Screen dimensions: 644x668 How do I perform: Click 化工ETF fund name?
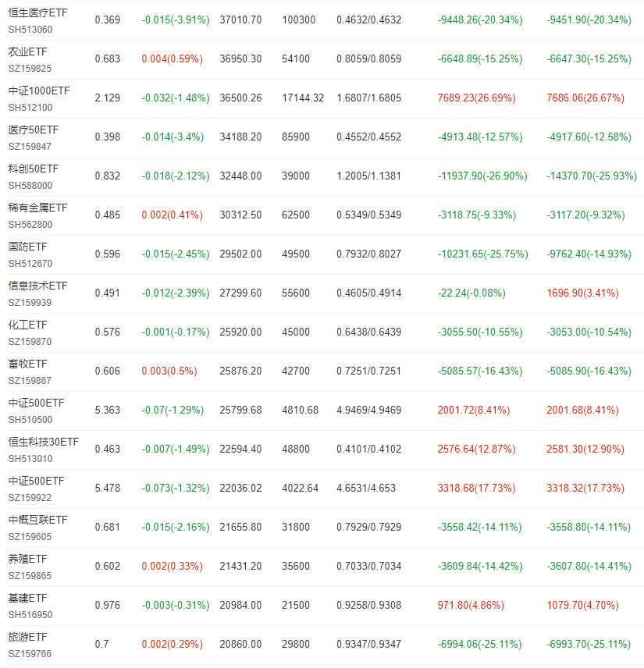click(27, 325)
